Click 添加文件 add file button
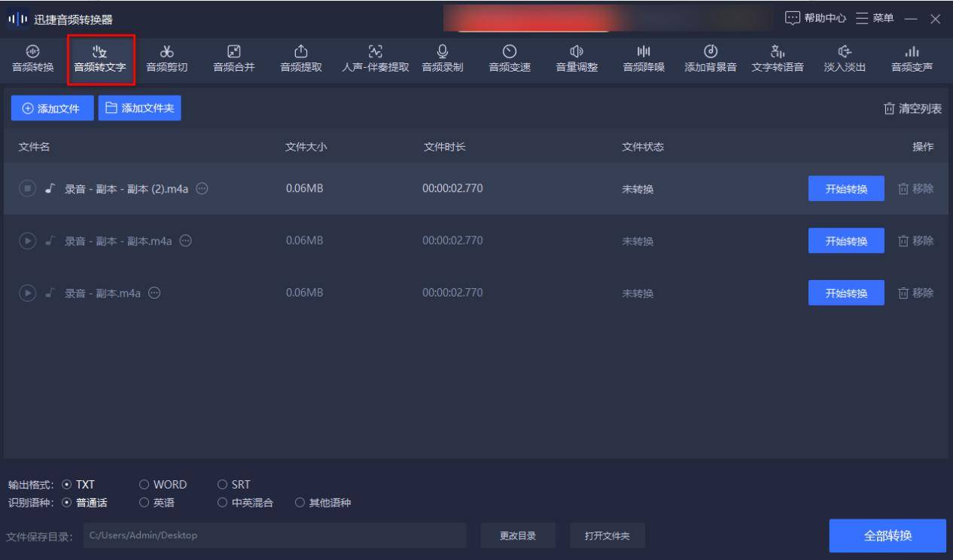 (52, 108)
